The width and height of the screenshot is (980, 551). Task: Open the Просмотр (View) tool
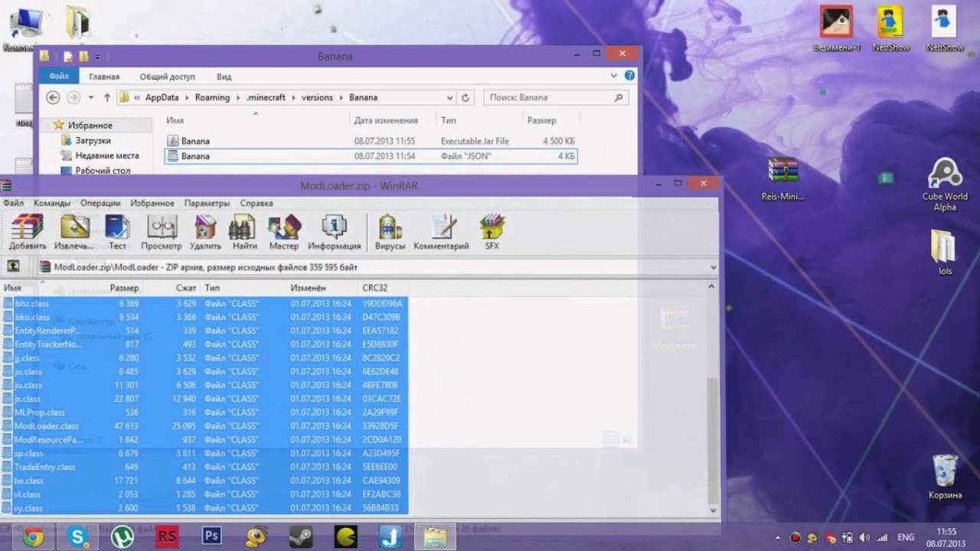162,231
